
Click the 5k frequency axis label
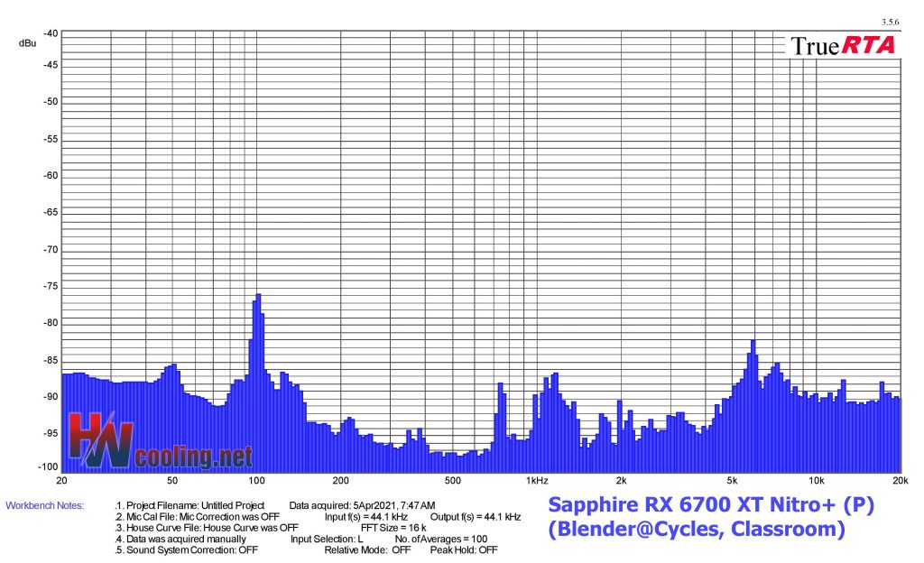[731, 481]
